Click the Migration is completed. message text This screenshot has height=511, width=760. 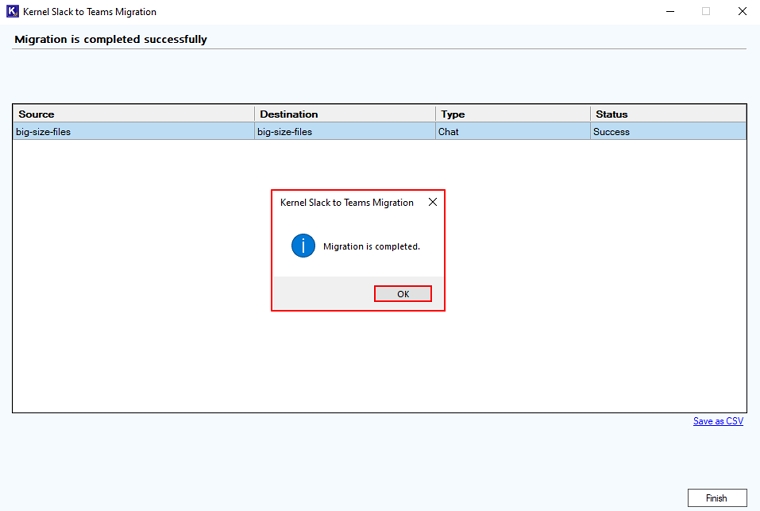coord(371,246)
